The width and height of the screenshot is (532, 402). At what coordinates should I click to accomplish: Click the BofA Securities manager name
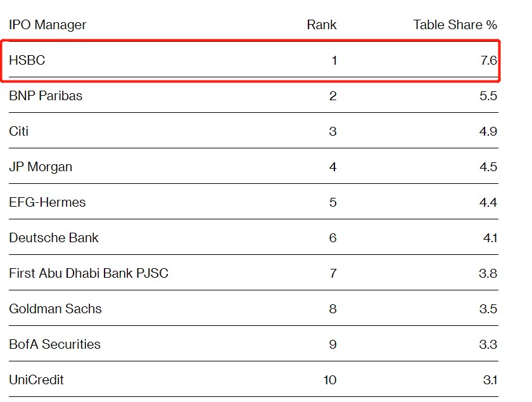(54, 345)
